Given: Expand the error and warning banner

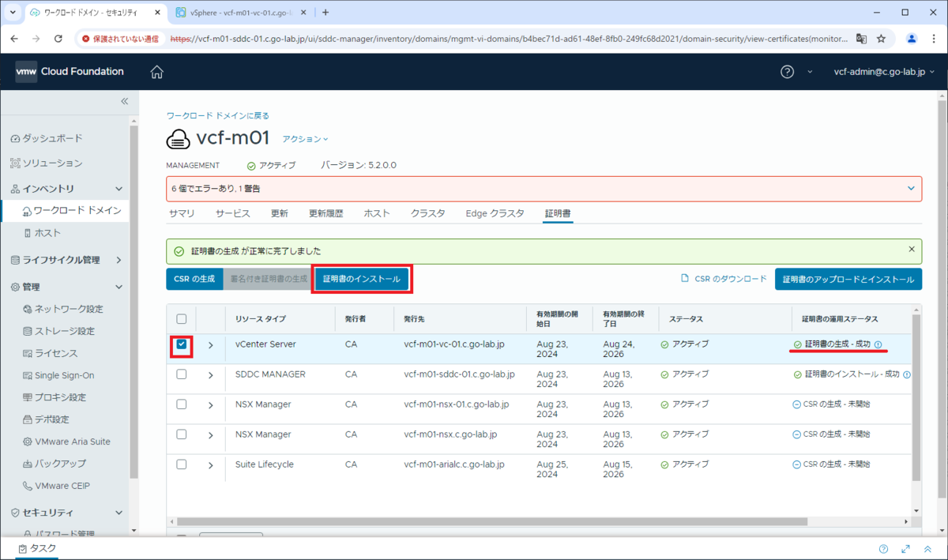Looking at the screenshot, I should tap(912, 189).
